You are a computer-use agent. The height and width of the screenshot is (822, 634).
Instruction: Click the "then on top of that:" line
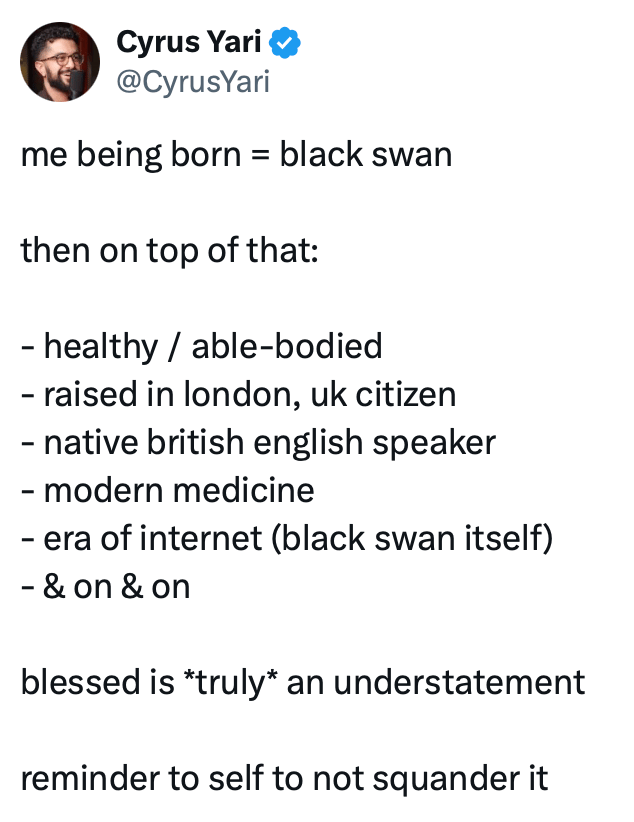point(169,250)
